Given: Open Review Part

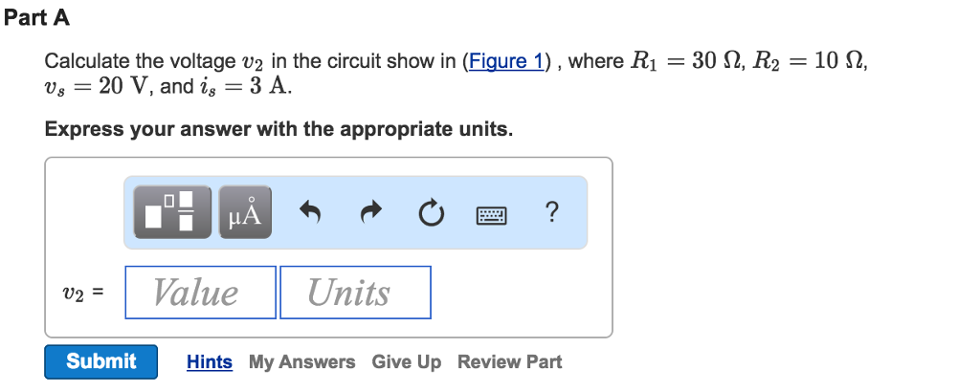Looking at the screenshot, I should tap(509, 362).
